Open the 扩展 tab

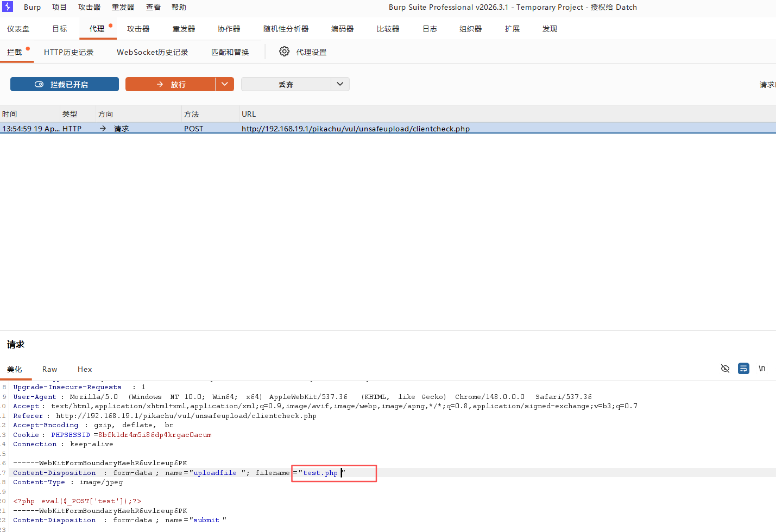512,29
